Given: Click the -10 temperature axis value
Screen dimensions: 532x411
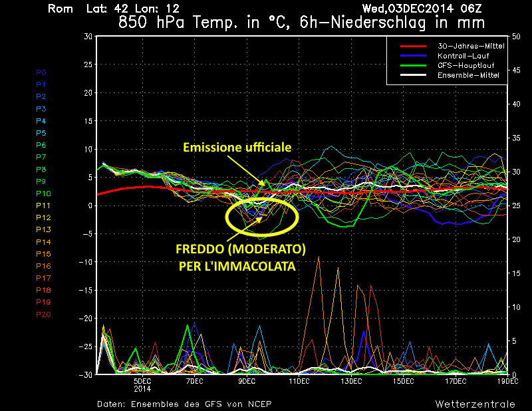Looking at the screenshot, I should pyautogui.click(x=86, y=262).
